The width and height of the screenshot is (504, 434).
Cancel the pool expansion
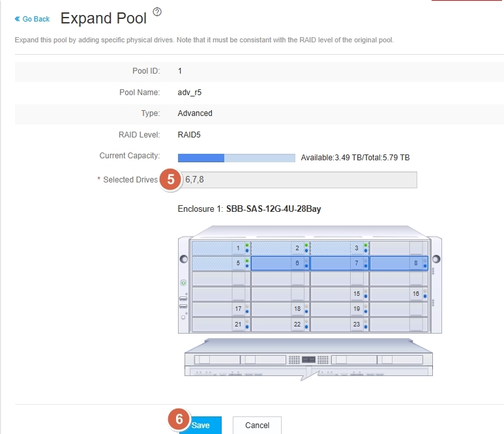pyautogui.click(x=257, y=425)
